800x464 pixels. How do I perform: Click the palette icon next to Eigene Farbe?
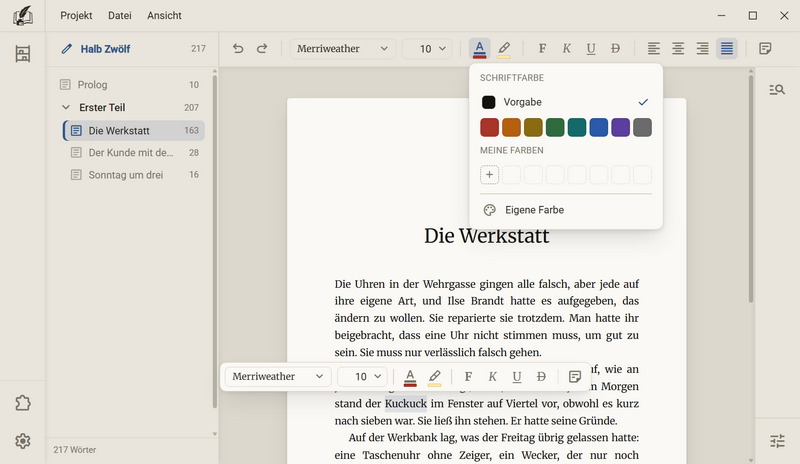(489, 210)
